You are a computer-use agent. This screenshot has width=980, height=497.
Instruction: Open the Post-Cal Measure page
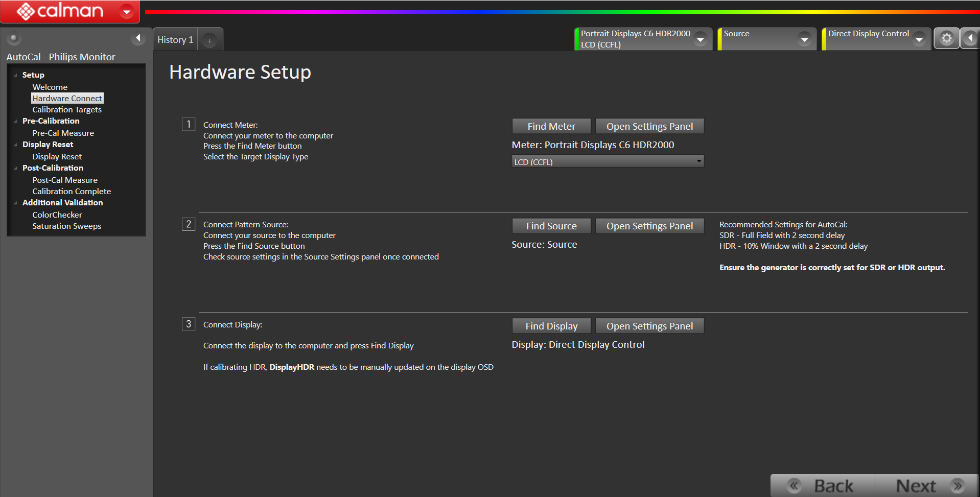pyautogui.click(x=65, y=180)
